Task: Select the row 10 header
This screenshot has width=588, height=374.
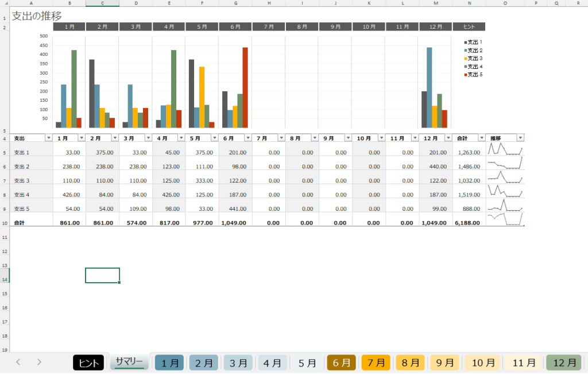Action: (5, 219)
